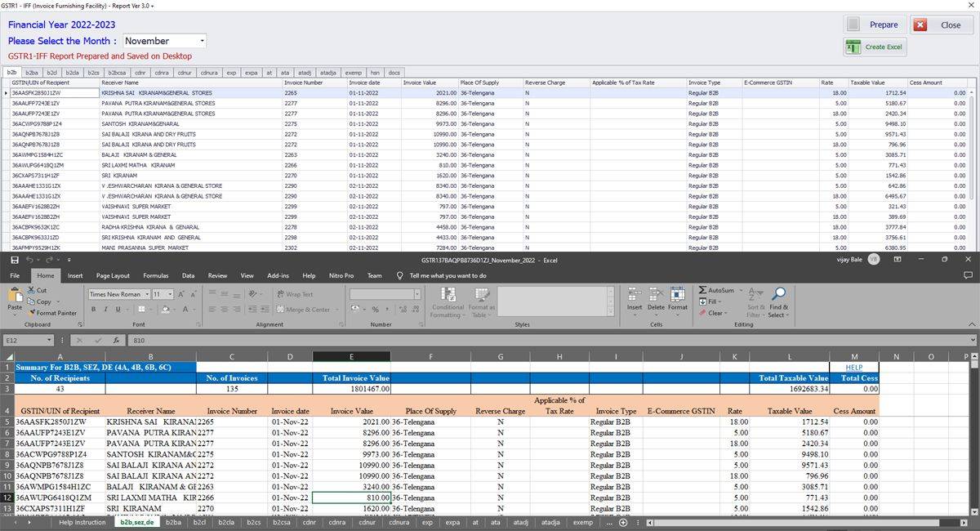Click the Paste icon in Clipboard group
This screenshot has height=531, width=980.
point(14,296)
